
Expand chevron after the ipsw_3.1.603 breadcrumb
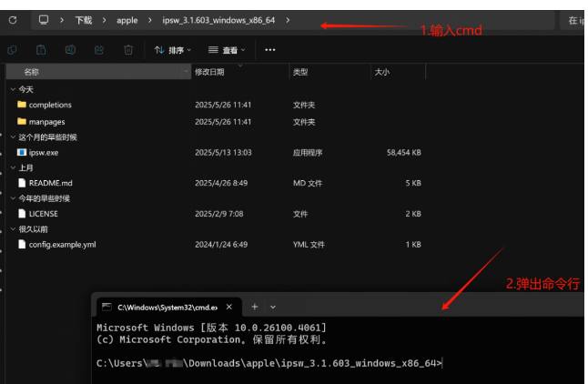click(288, 20)
